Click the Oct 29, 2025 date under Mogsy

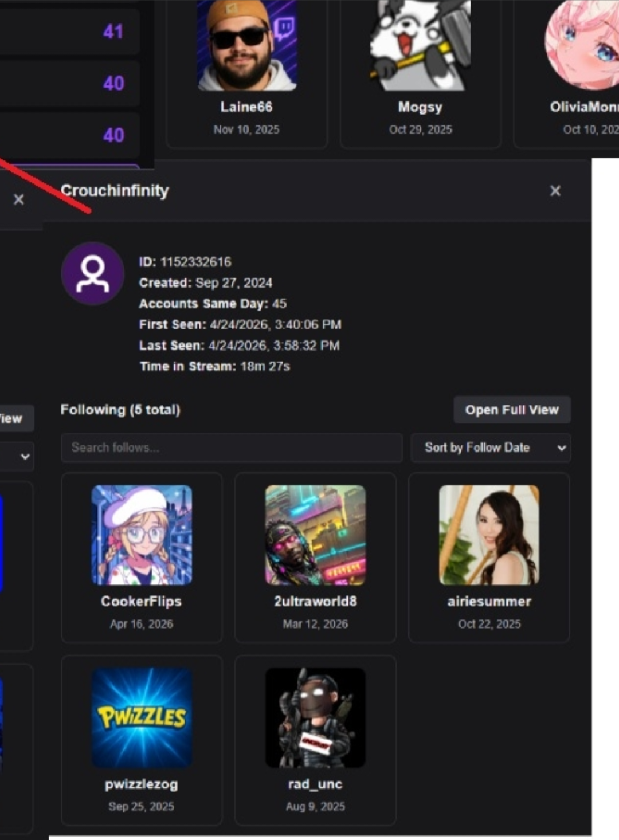[420, 129]
